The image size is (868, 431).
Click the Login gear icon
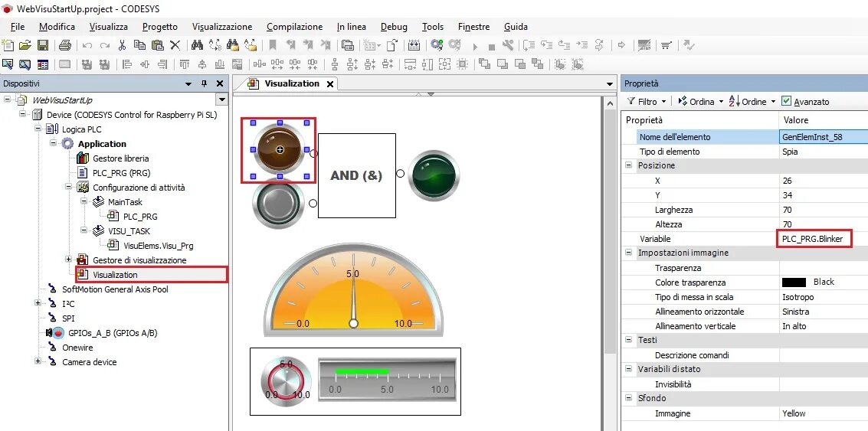[437, 45]
